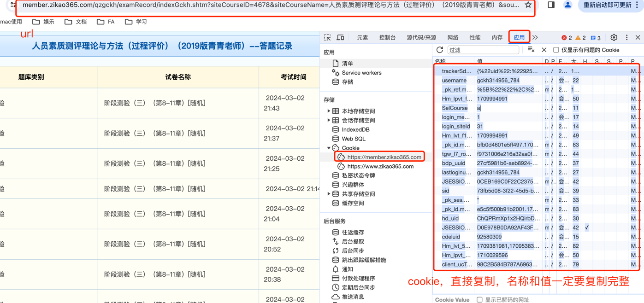Click the clear all cookies icon
Screen dimensions: 644x303
tap(531, 50)
